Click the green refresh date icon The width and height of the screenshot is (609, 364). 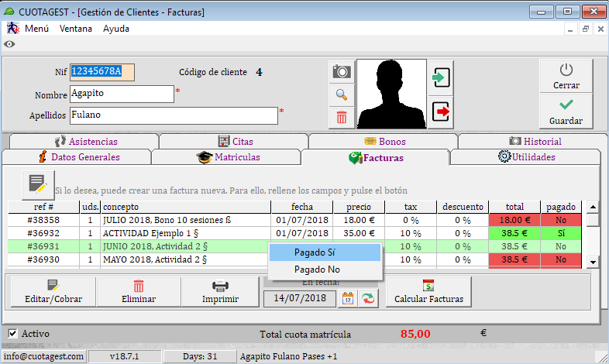point(369,299)
